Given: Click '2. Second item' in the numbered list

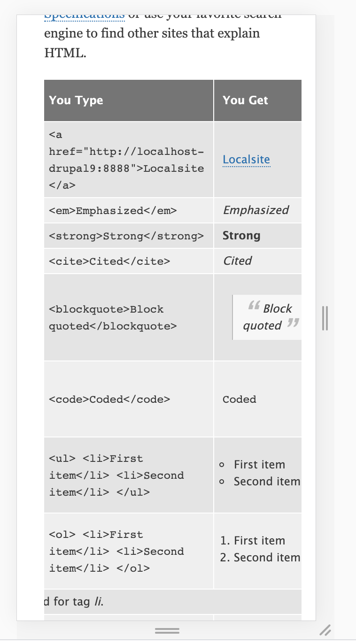Looking at the screenshot, I should [x=260, y=558].
